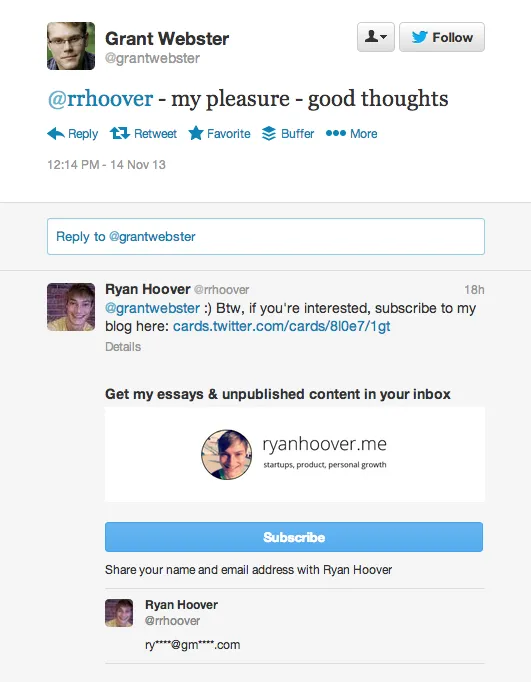The image size is (531, 682).
Task: Click the More three-dots icon
Action: (x=336, y=133)
